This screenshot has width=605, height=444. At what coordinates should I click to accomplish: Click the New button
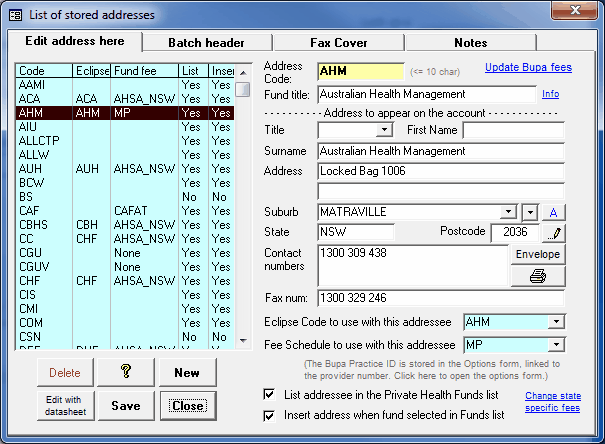tap(187, 372)
